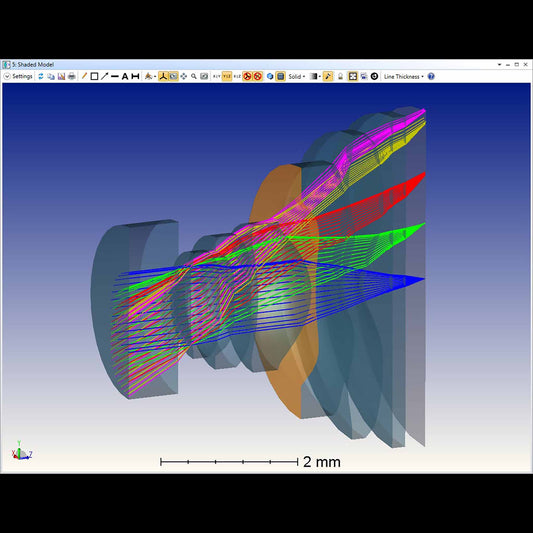Use the H-shaped measure distance tool
Screen dimensions: 533x533
135,76
